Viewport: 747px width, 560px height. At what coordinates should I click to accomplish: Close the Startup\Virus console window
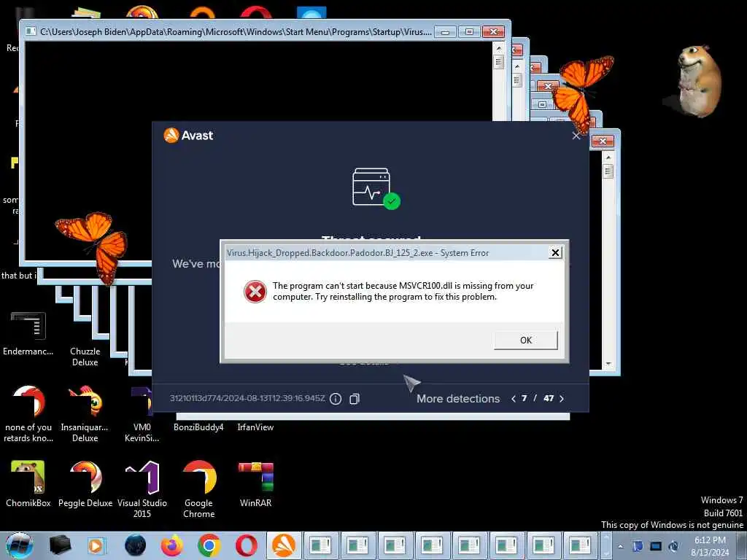pyautogui.click(x=494, y=32)
